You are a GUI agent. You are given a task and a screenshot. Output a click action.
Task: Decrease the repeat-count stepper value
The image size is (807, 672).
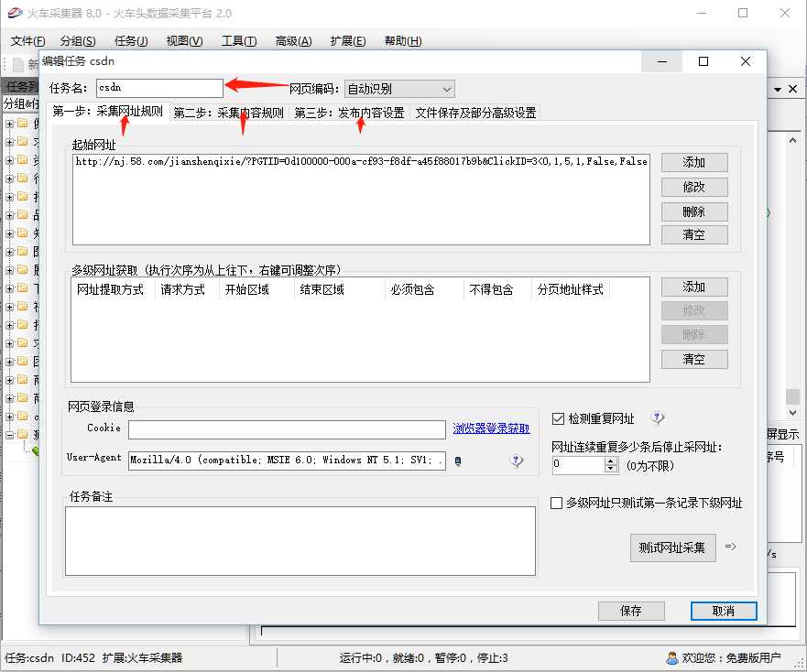point(610,469)
